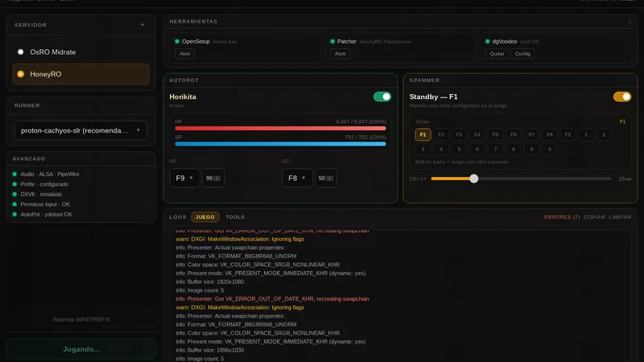This screenshot has width=644, height=362.
Task: Click Quitar for dgVoodoo
Action: 497,54
